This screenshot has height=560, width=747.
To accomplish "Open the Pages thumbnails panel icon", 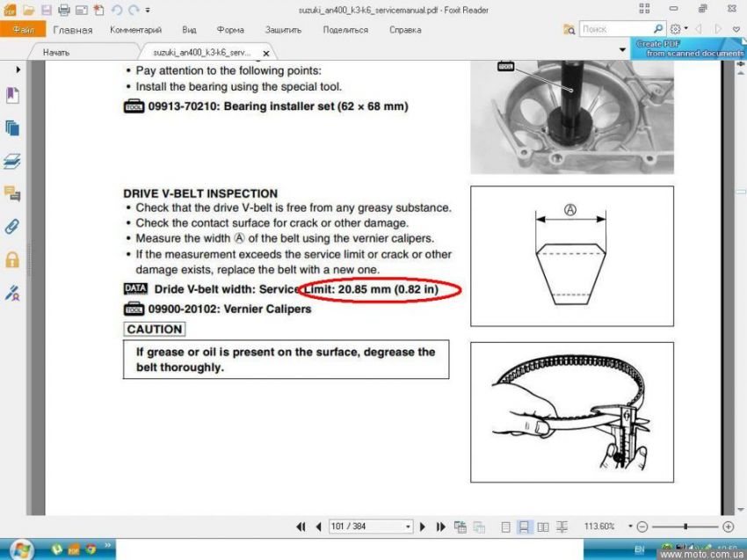I will [12, 127].
